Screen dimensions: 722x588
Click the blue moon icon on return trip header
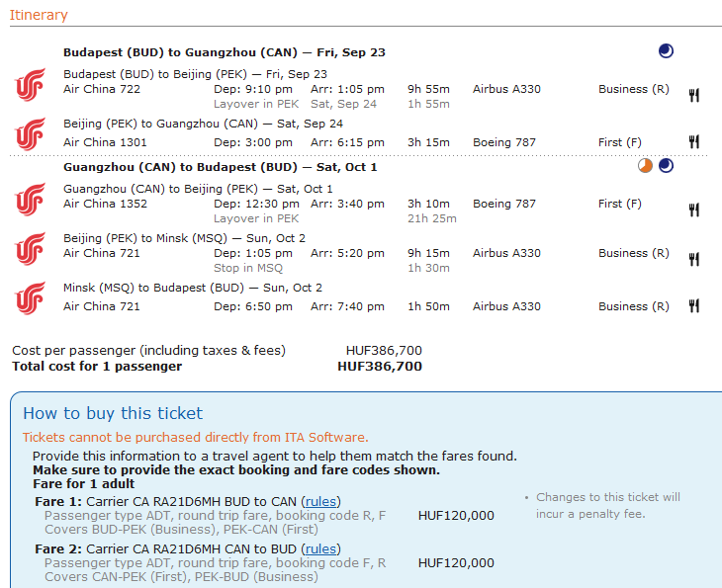(x=666, y=166)
